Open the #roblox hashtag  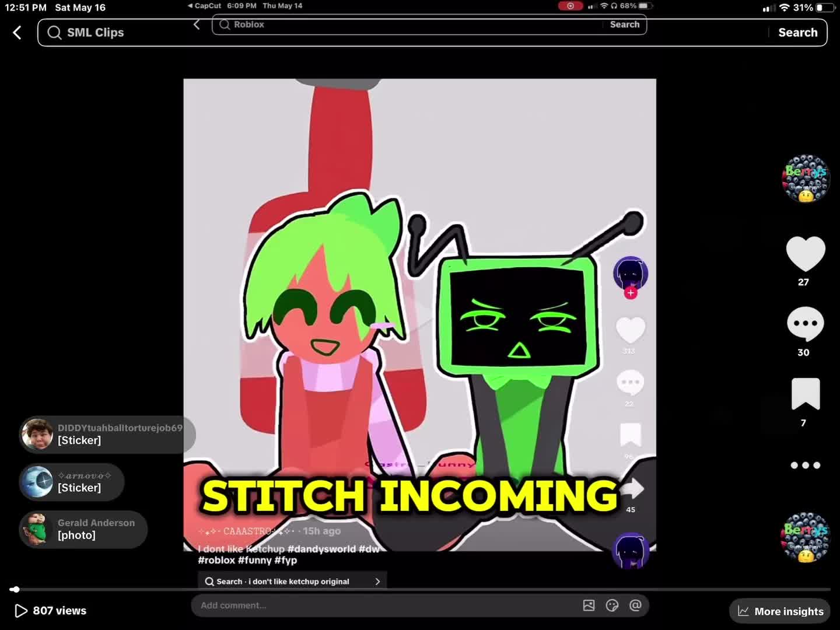click(216, 560)
